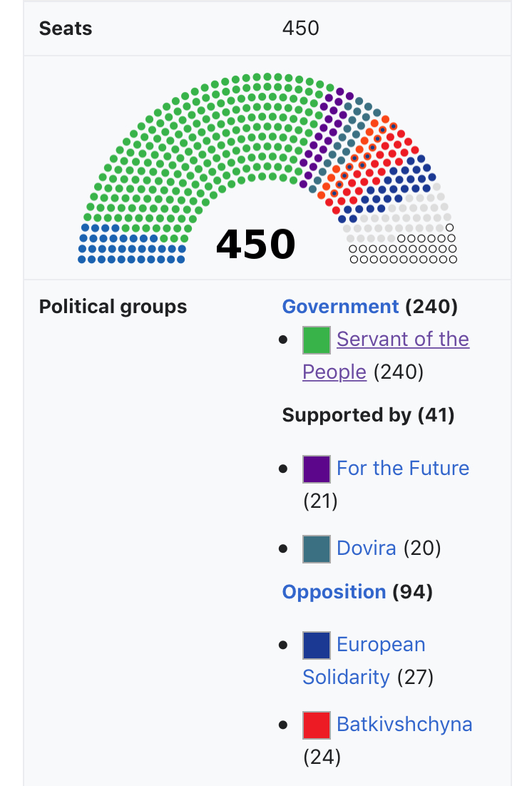Click the red Batkivshchyna color swatch
This screenshot has height=786, width=532.
[x=317, y=725]
